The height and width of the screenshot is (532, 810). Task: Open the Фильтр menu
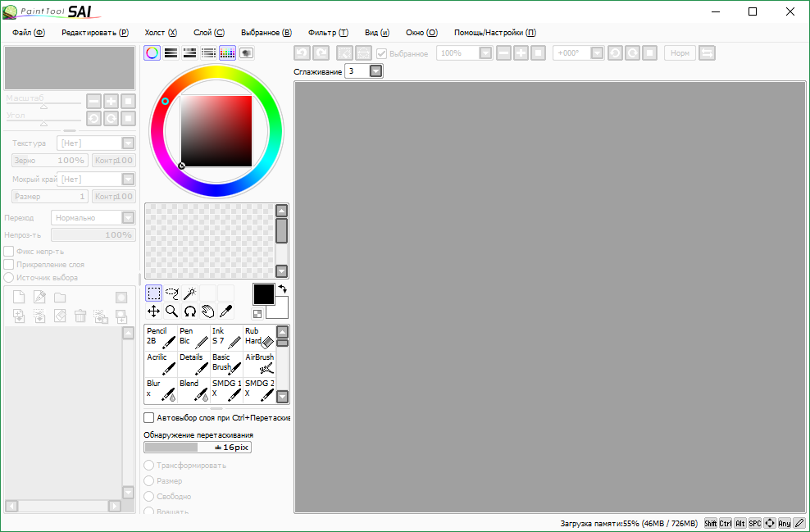tap(328, 33)
